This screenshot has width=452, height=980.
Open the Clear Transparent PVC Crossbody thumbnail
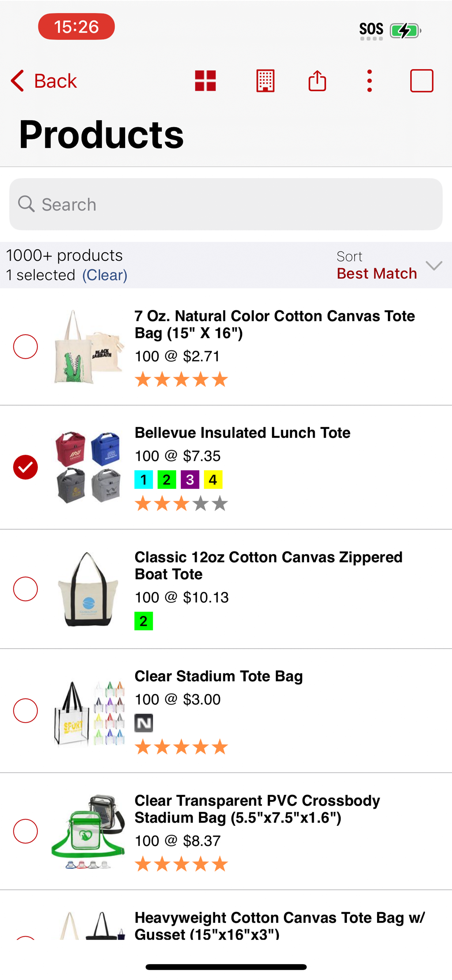(x=88, y=832)
